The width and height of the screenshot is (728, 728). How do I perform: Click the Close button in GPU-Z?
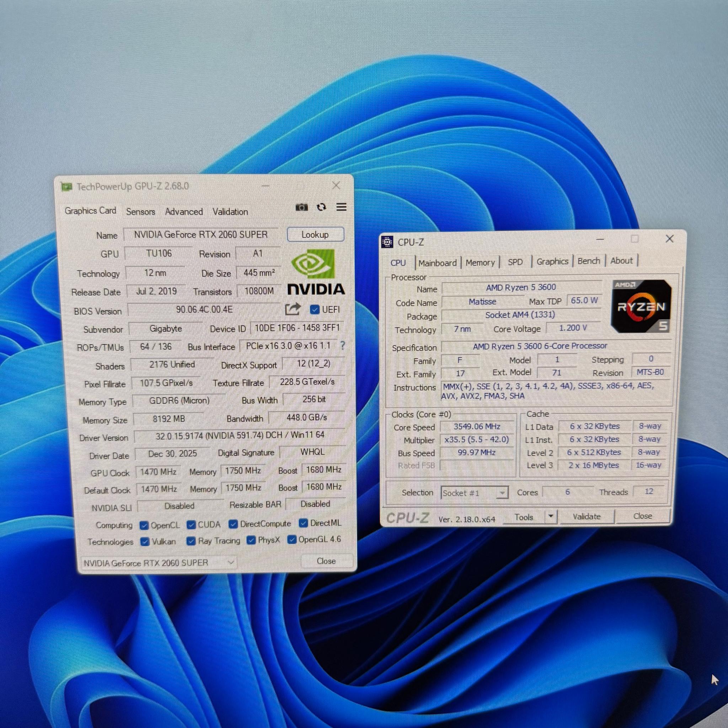coord(326,561)
